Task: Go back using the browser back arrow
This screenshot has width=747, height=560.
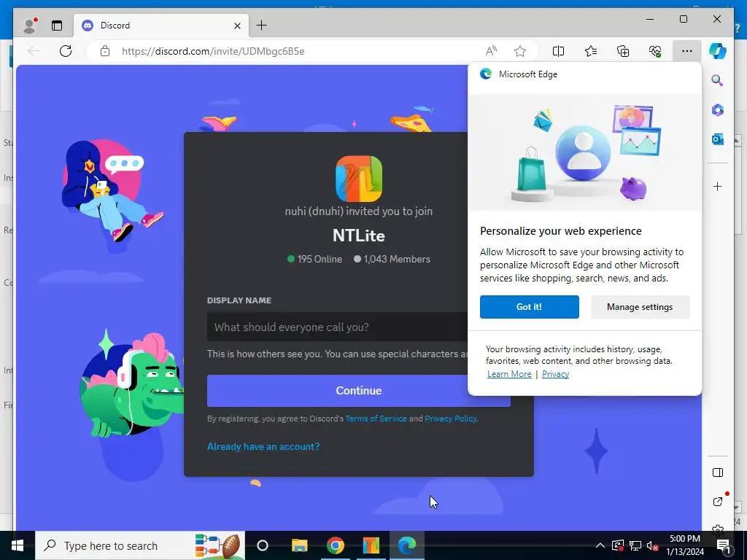Action: [x=34, y=51]
